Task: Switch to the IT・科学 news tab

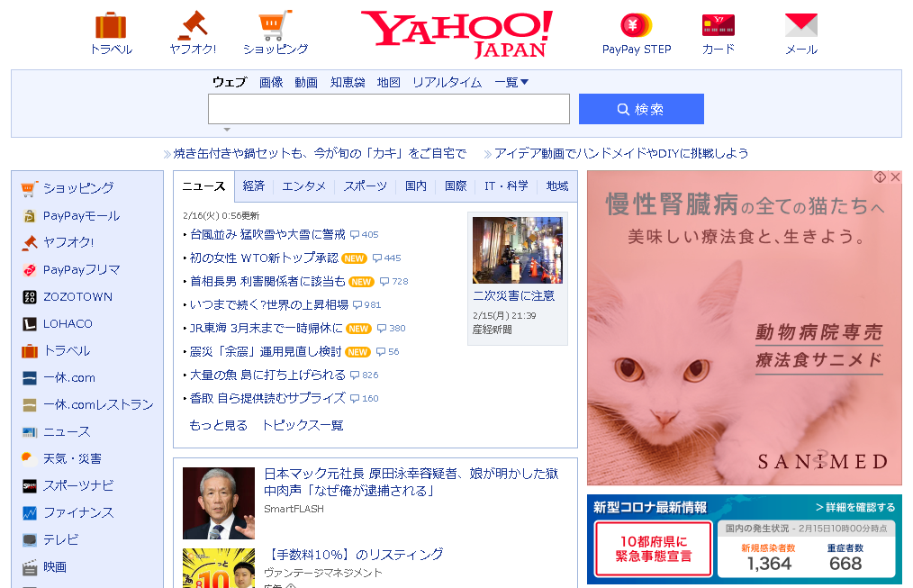Action: [506, 185]
